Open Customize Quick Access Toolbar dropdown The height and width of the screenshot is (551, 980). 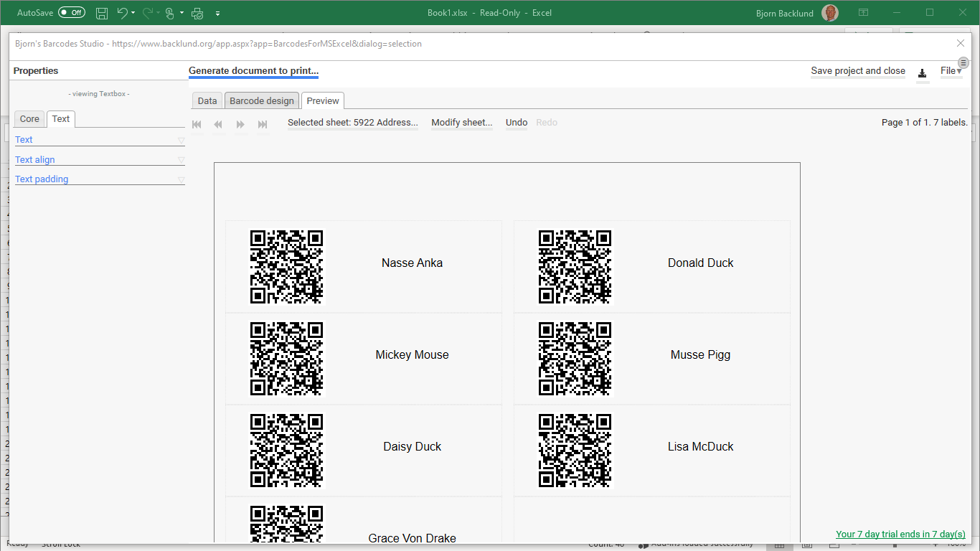pos(217,13)
